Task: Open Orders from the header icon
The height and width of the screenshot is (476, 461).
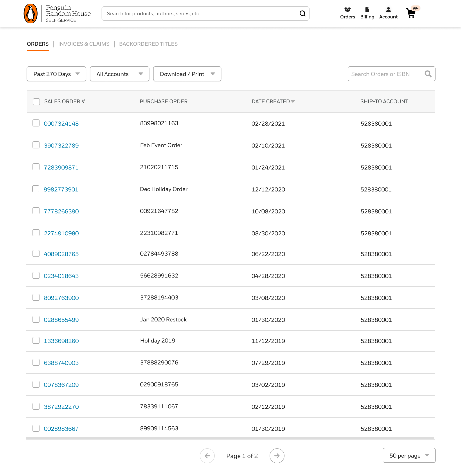Action: click(347, 13)
